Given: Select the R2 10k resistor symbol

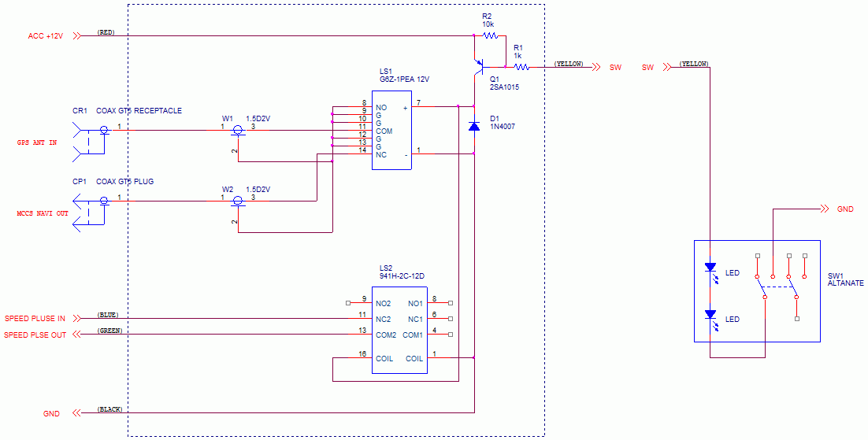Looking at the screenshot, I should click(489, 35).
